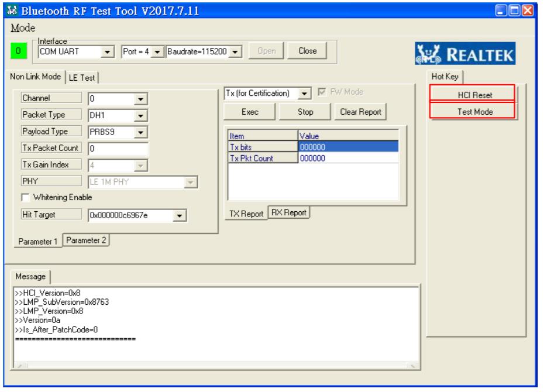Close the Bluetooth RF Test Tool window

click(528, 11)
